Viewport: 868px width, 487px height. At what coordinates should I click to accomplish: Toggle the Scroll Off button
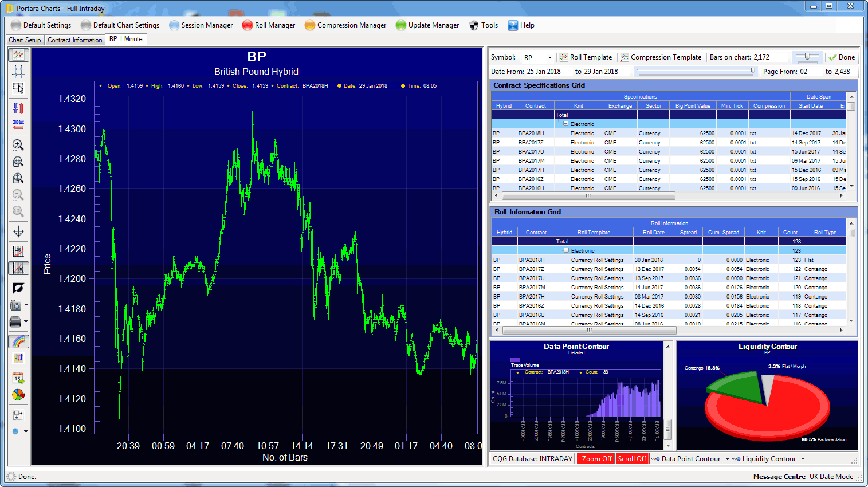click(x=632, y=459)
